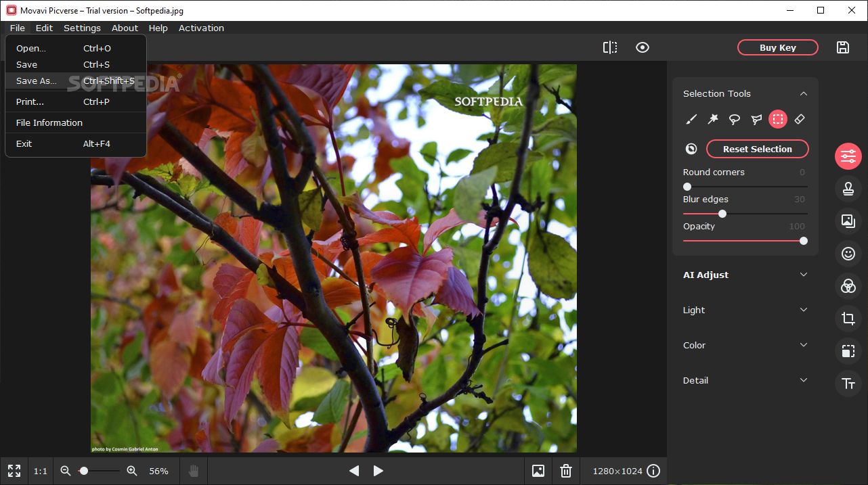Click the Buy Key button

(x=777, y=47)
